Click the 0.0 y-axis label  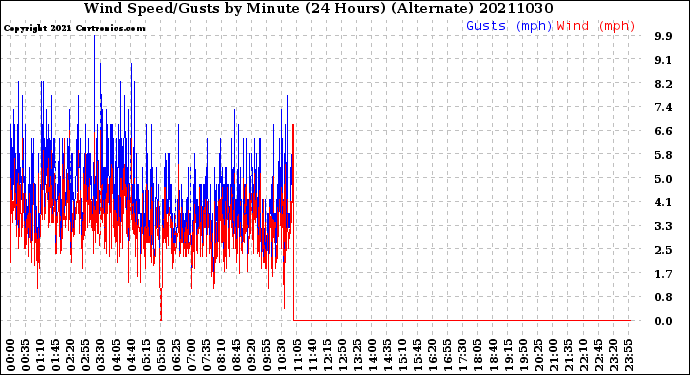(663, 321)
